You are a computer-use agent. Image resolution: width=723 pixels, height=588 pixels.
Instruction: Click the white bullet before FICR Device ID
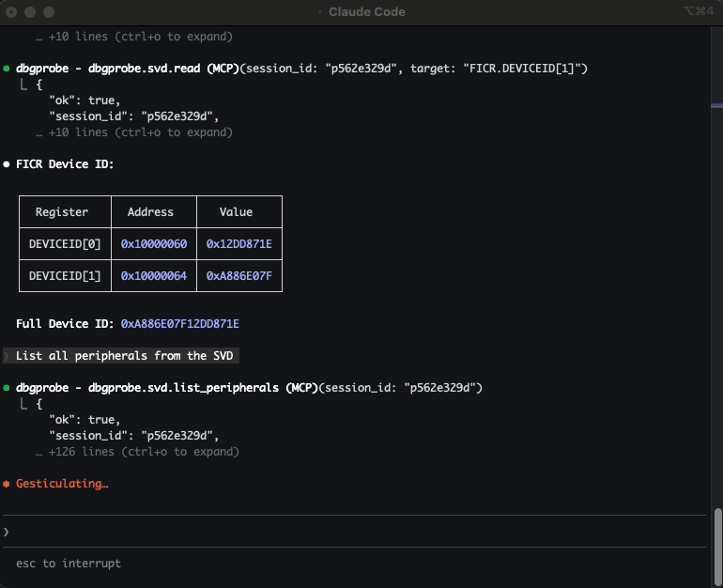coord(8,164)
